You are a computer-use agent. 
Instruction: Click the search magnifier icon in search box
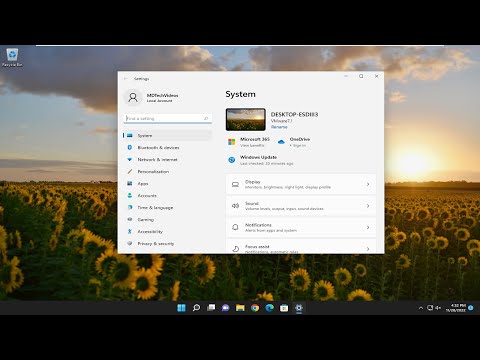[x=206, y=118]
